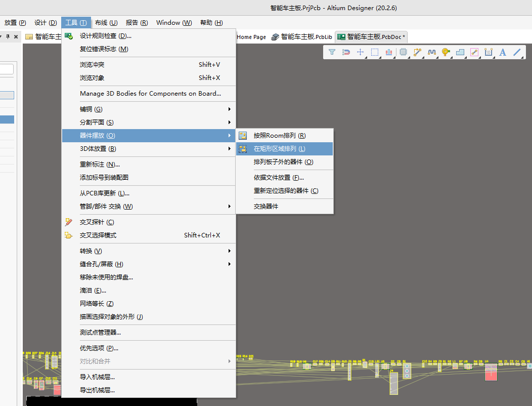Open the align objects tool
The height and width of the screenshot is (406, 532).
coord(389,52)
